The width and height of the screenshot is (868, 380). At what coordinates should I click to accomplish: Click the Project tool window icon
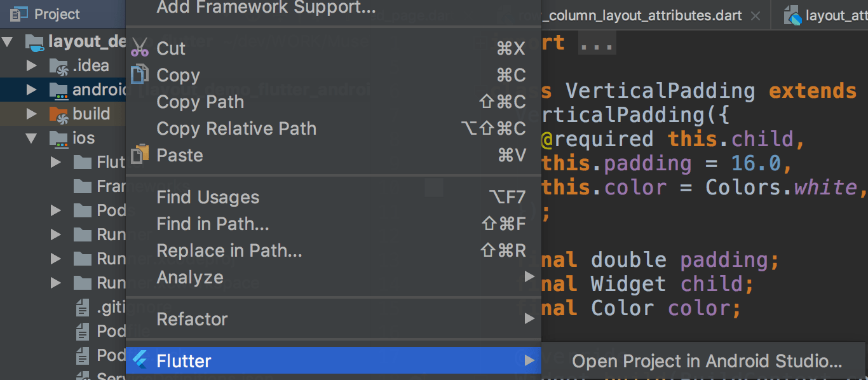point(18,14)
